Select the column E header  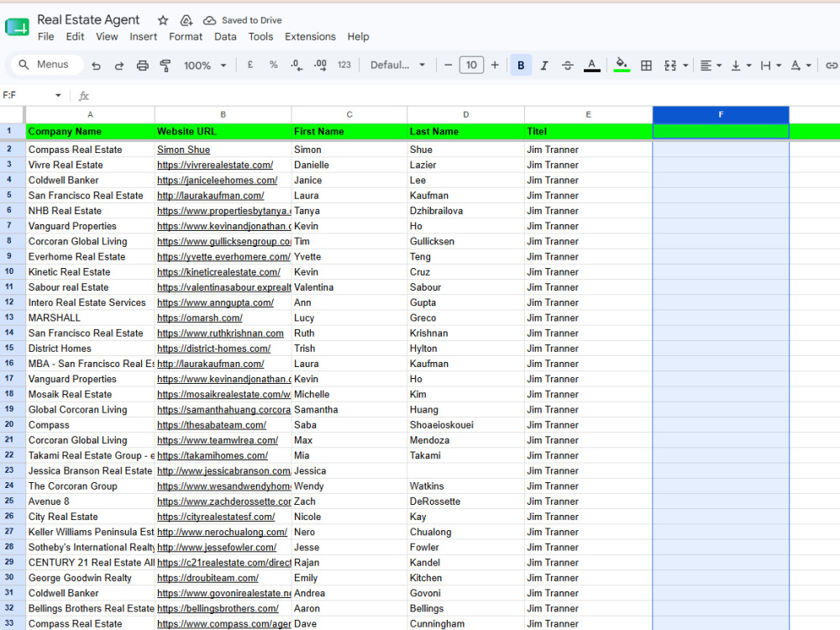588,114
